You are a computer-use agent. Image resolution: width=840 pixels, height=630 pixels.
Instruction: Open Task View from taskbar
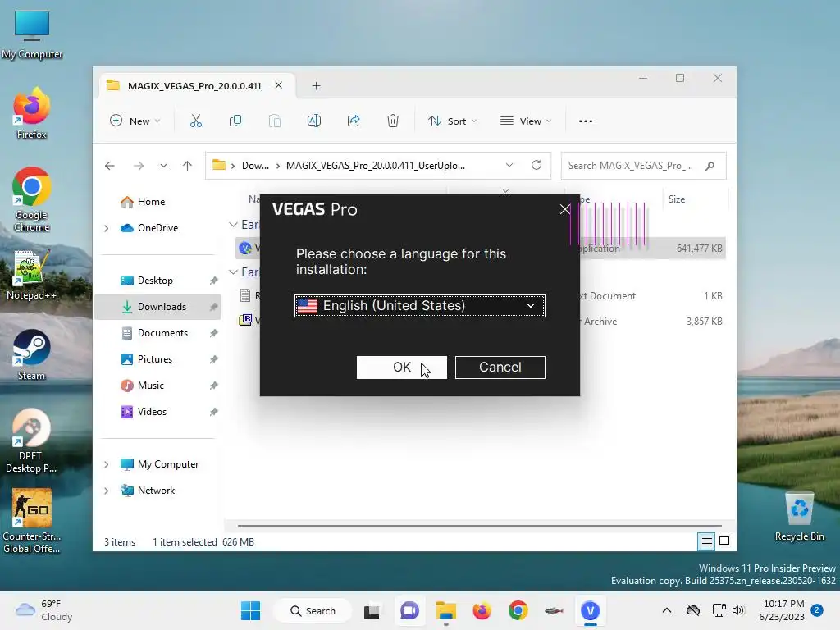click(372, 610)
